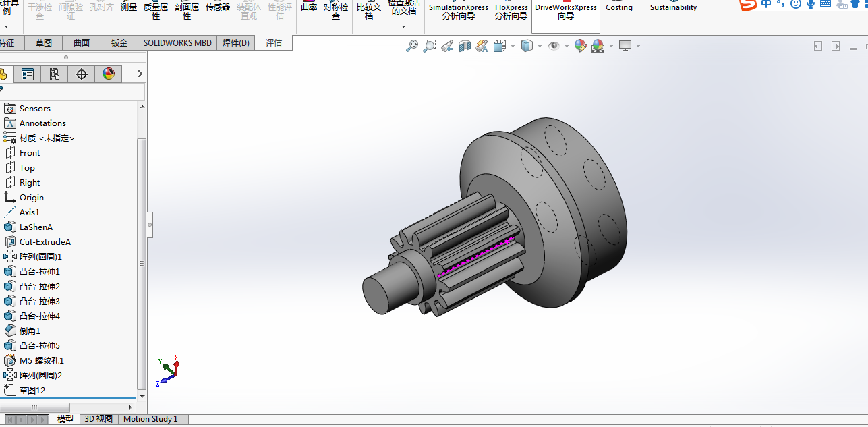868x427 pixels.
Task: Open the Apply Scene dropdown arrow
Action: click(611, 47)
